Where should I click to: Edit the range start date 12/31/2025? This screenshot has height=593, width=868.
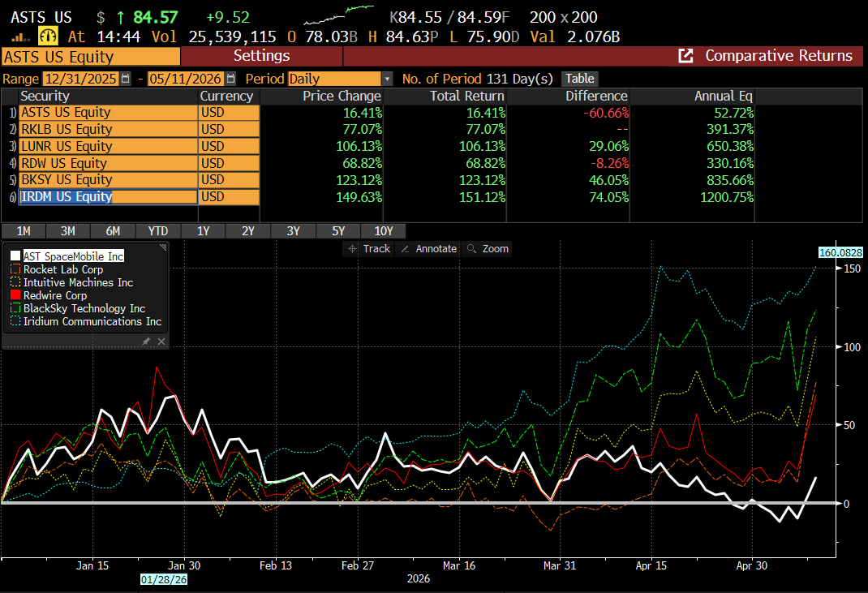pos(81,79)
